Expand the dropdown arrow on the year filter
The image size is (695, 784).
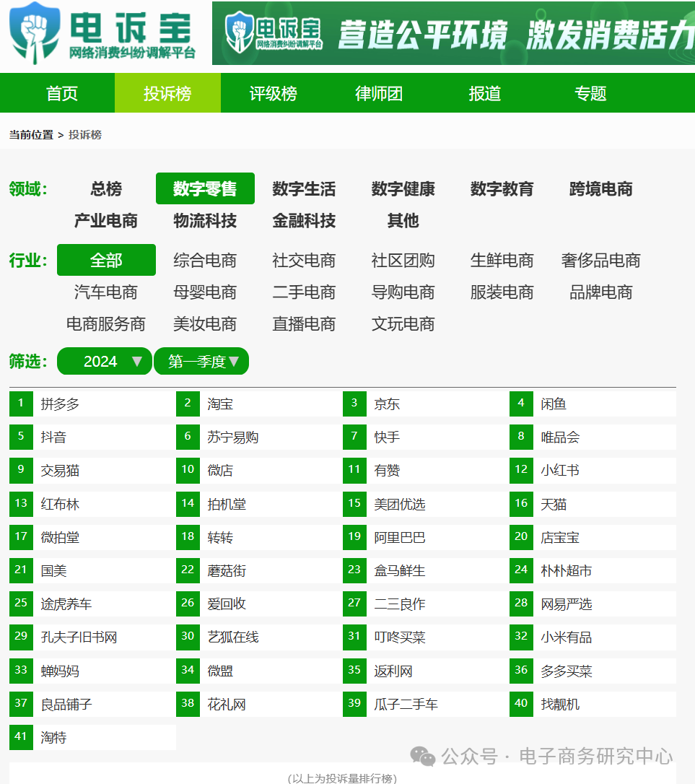pyautogui.click(x=135, y=361)
